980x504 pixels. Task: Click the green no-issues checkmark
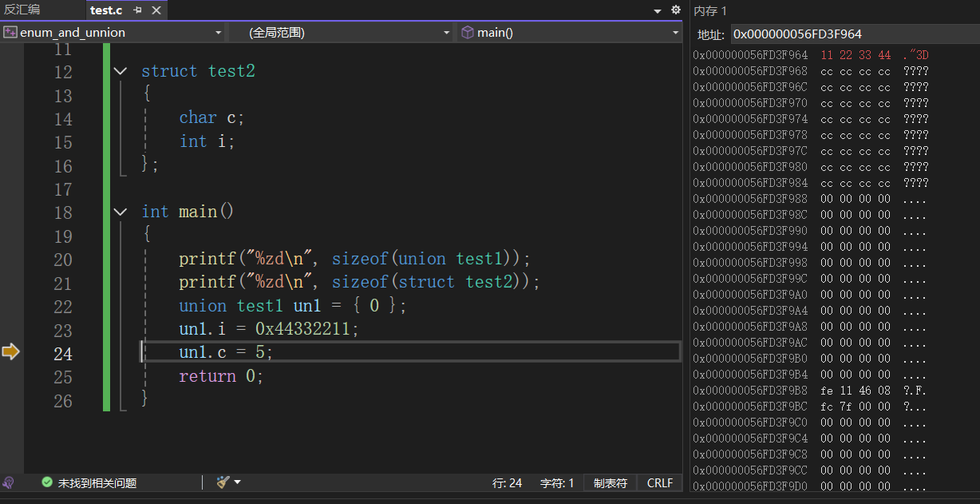47,482
